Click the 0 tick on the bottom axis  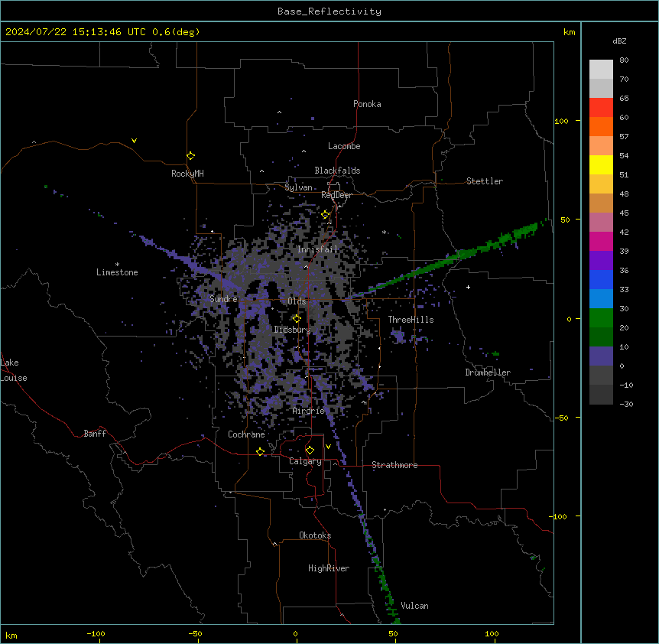pyautogui.click(x=295, y=633)
